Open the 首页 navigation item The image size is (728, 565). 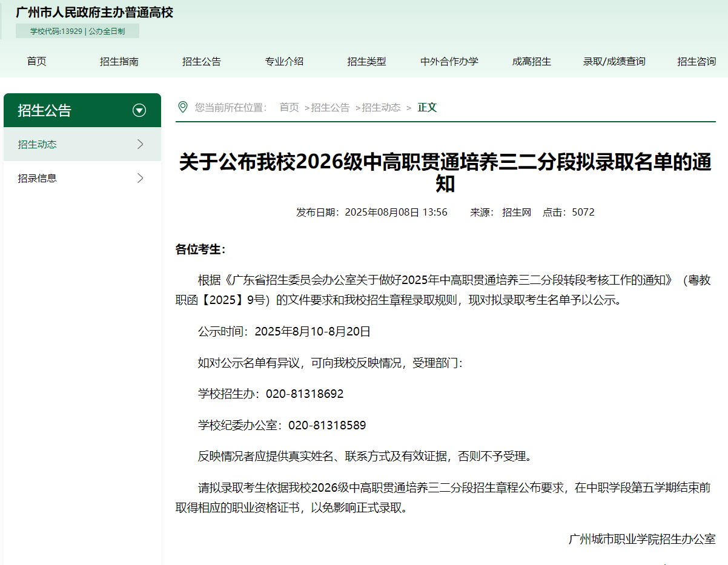tap(36, 61)
